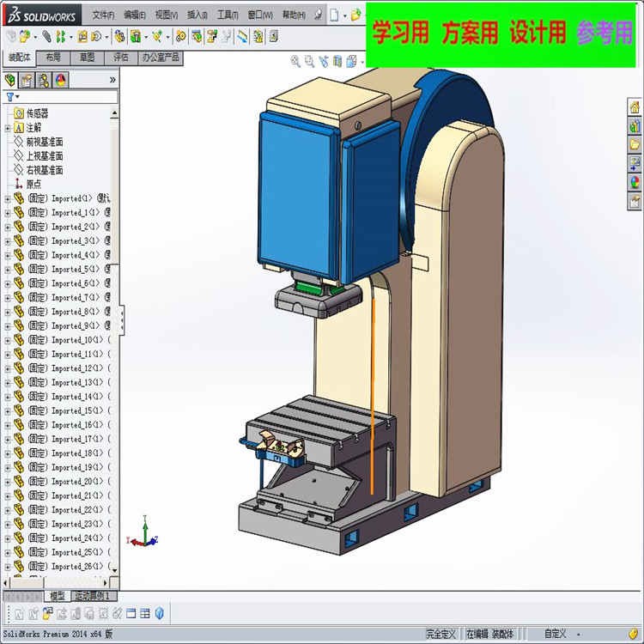The height and width of the screenshot is (644, 644).
Task: Click the New Motion Study icon
Action: pyautogui.click(x=180, y=37)
